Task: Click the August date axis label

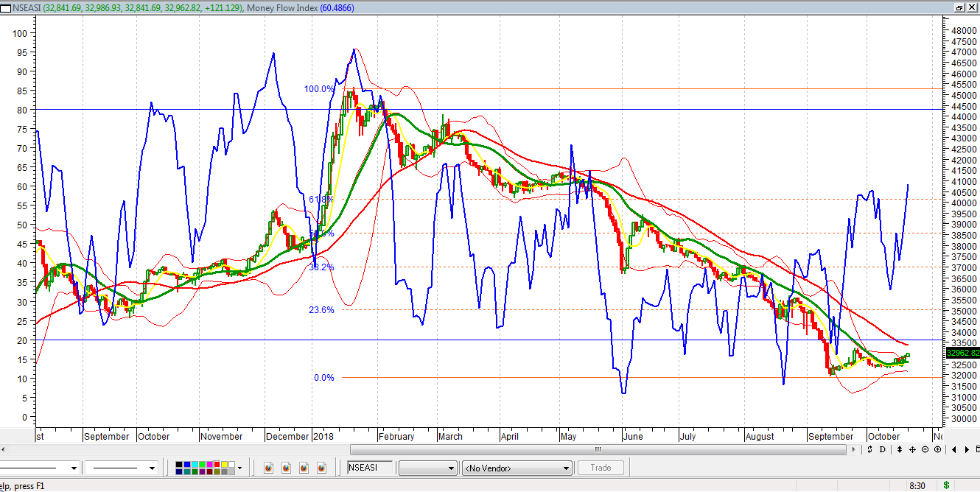Action: (760, 436)
